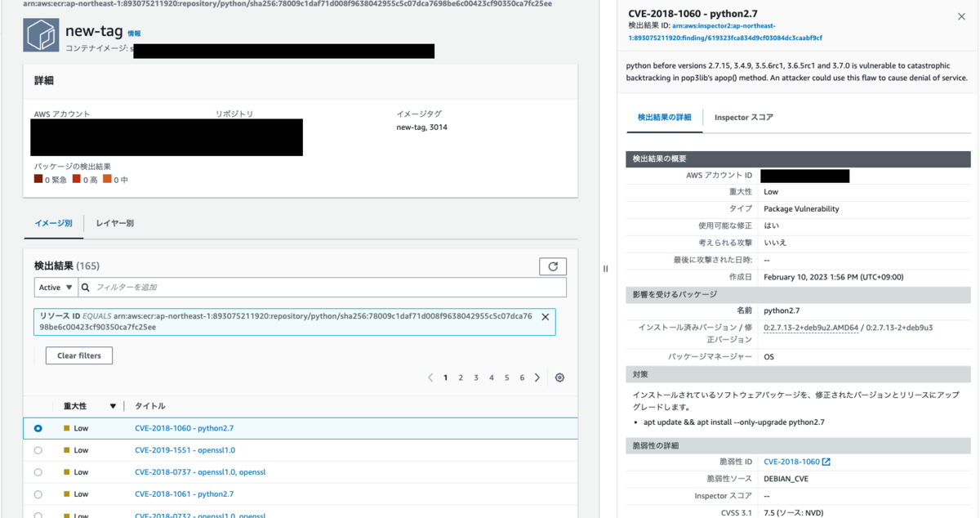Go to next page of findings

537,377
